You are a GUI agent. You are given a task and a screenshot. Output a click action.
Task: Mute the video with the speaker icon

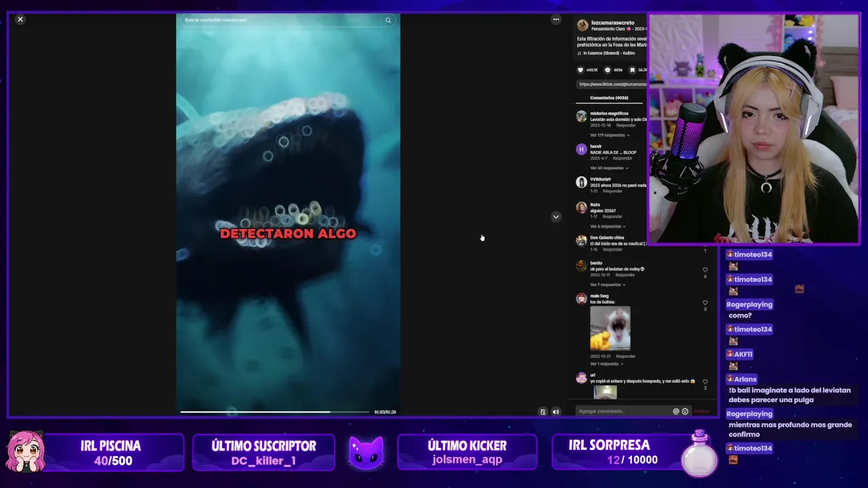(556, 411)
